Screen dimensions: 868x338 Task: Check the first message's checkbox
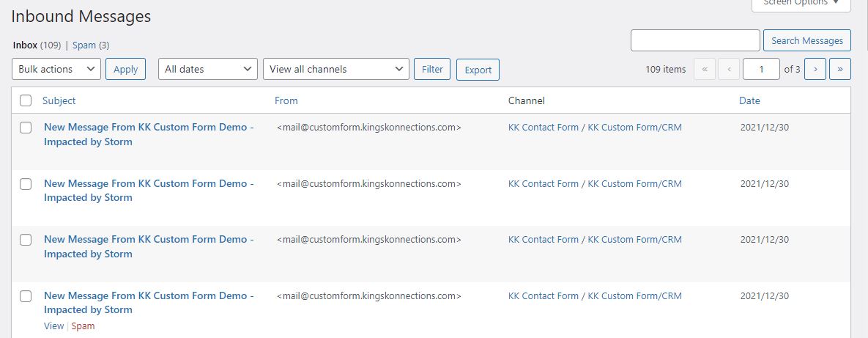click(x=26, y=128)
